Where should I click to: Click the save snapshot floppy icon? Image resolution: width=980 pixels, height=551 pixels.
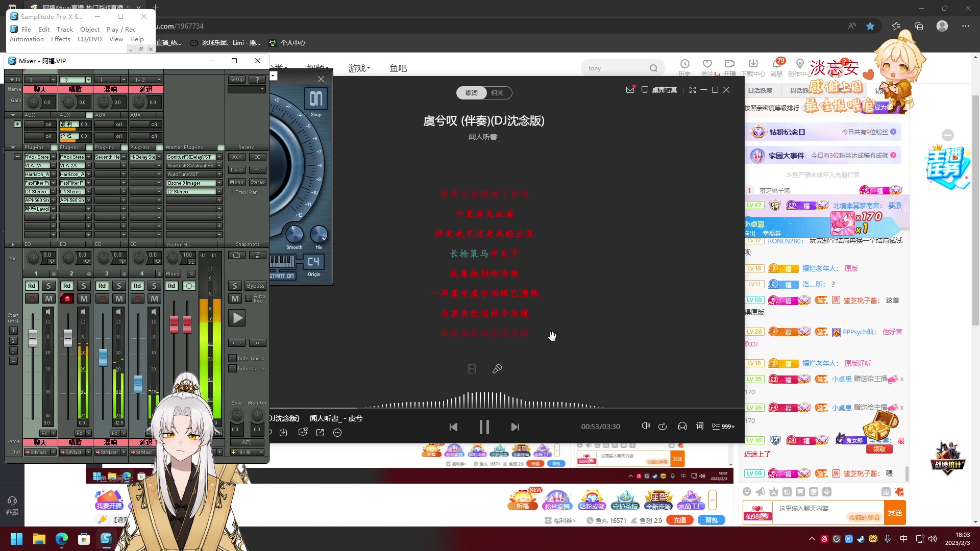point(257,255)
